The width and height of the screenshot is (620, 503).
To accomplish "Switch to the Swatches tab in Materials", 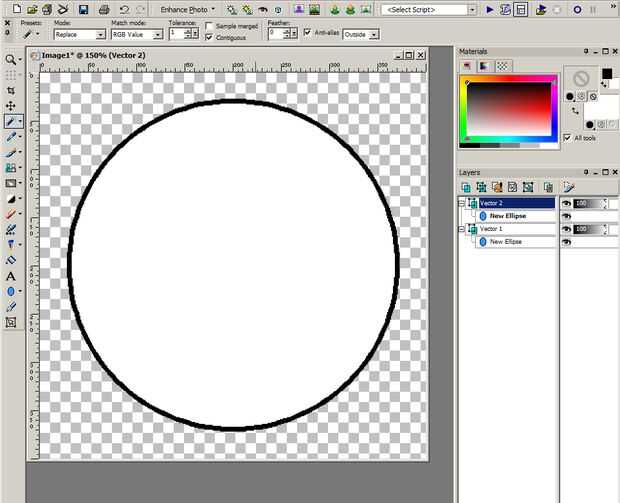I will click(x=502, y=66).
